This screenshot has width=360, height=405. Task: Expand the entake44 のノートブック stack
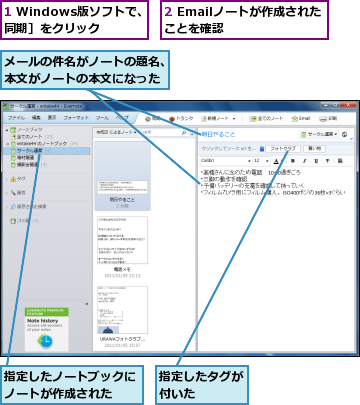7,144
